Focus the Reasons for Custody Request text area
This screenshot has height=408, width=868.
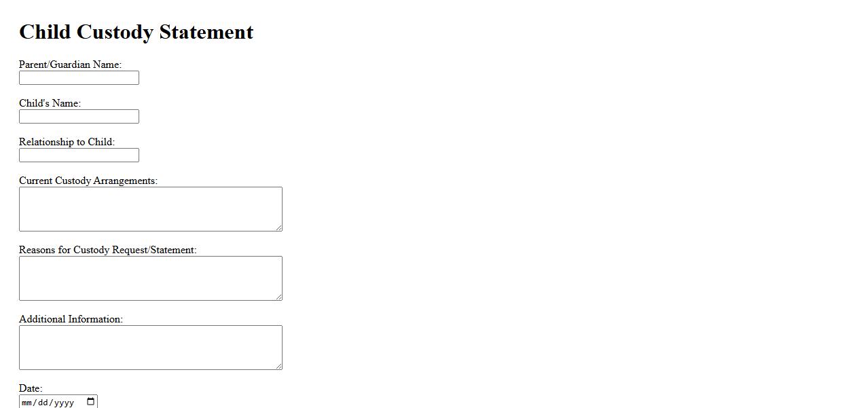[150, 278]
